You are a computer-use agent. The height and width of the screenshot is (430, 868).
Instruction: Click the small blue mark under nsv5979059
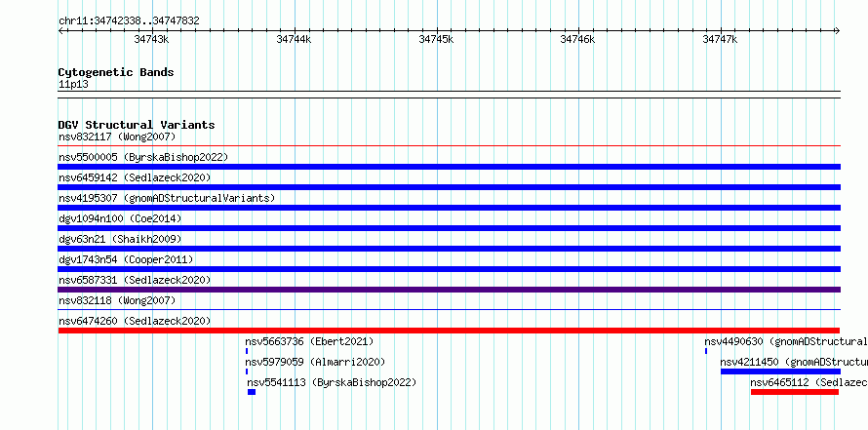click(x=247, y=371)
